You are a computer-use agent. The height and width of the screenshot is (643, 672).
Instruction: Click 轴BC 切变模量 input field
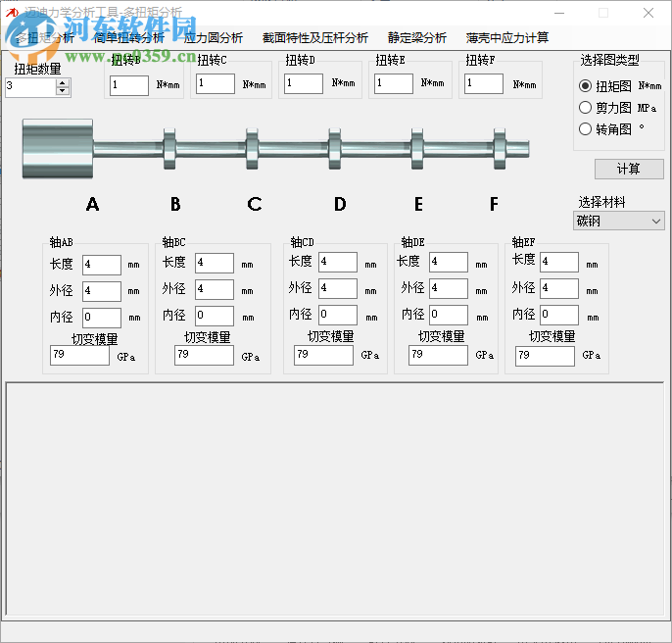click(x=204, y=355)
